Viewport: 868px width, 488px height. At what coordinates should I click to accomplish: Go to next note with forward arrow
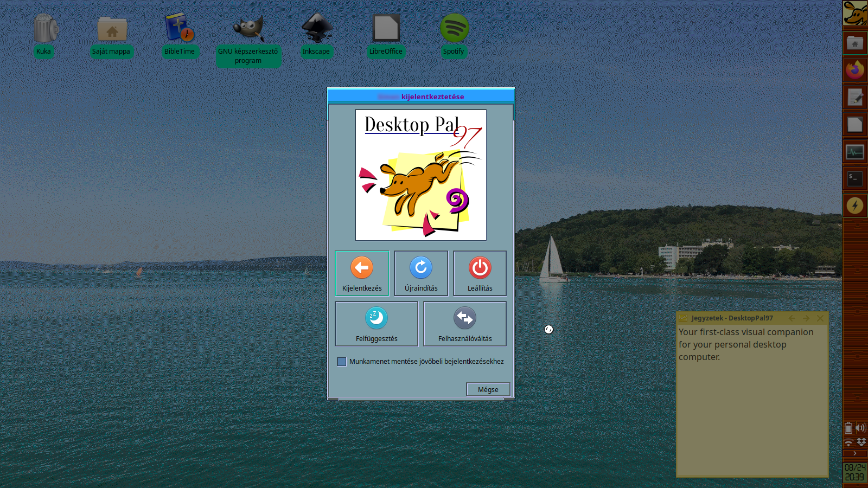(806, 318)
